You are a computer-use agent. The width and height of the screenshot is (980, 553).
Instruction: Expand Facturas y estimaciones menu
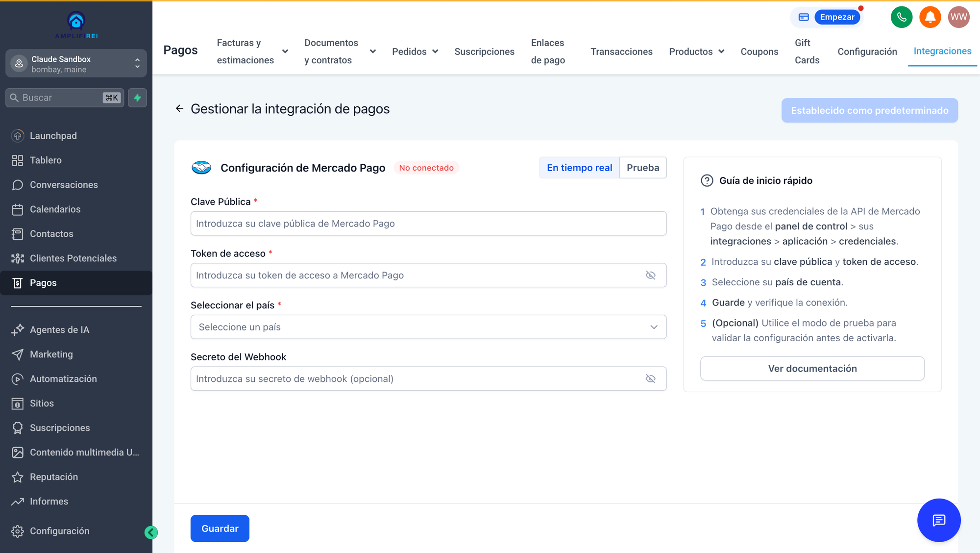[252, 51]
